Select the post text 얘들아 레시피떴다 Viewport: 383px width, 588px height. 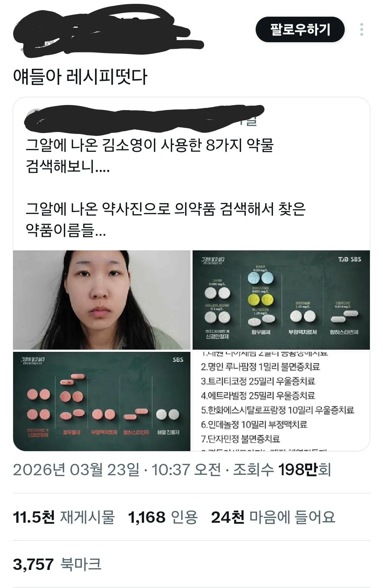(80, 77)
